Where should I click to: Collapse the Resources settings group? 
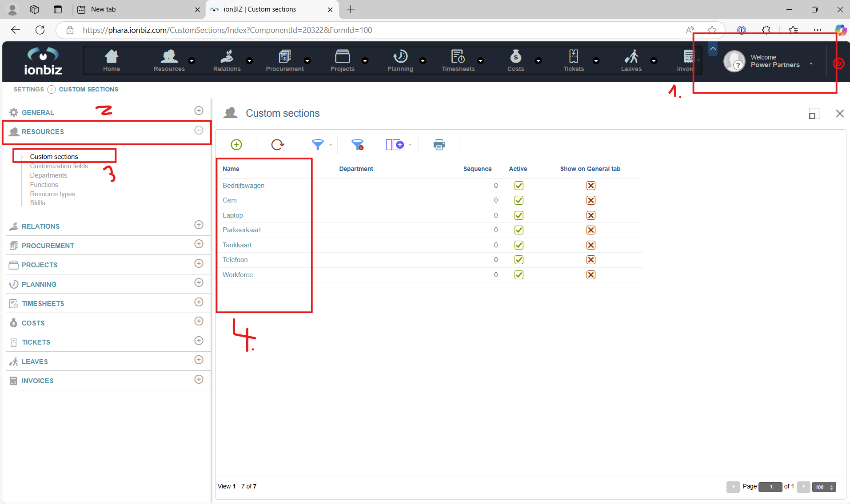pos(199,130)
